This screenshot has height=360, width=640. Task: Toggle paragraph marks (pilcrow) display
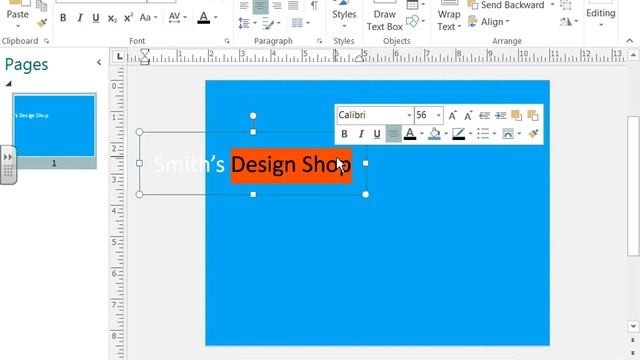pos(314,6)
